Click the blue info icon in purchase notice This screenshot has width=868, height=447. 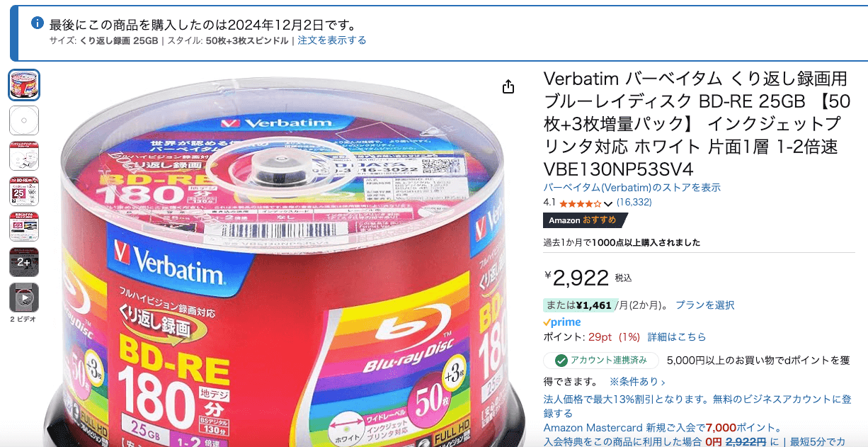coord(38,23)
